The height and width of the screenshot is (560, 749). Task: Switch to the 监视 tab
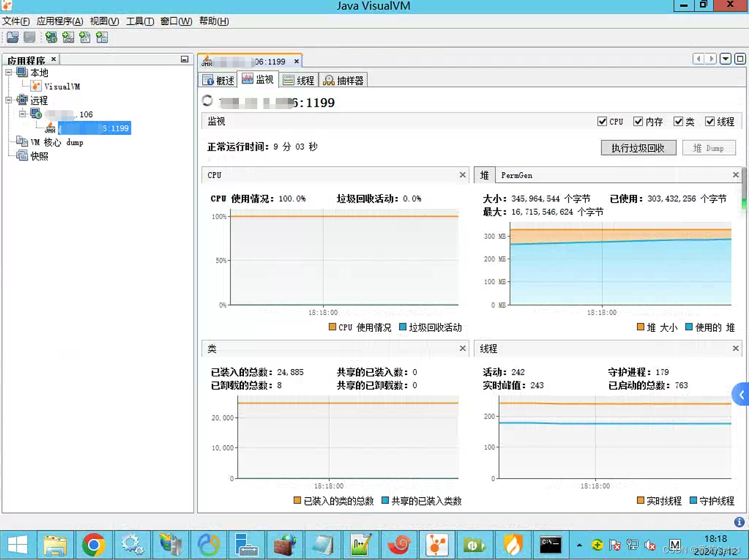click(258, 80)
